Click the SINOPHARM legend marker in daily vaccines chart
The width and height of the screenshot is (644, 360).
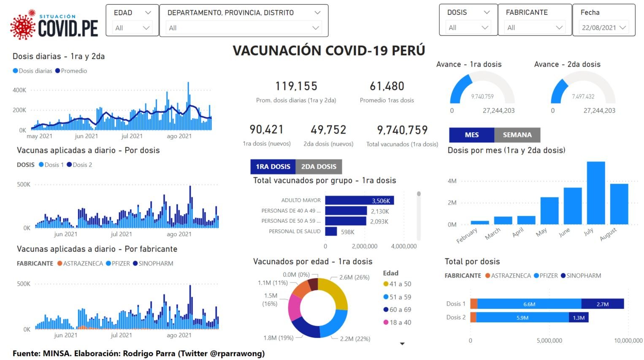click(x=135, y=263)
